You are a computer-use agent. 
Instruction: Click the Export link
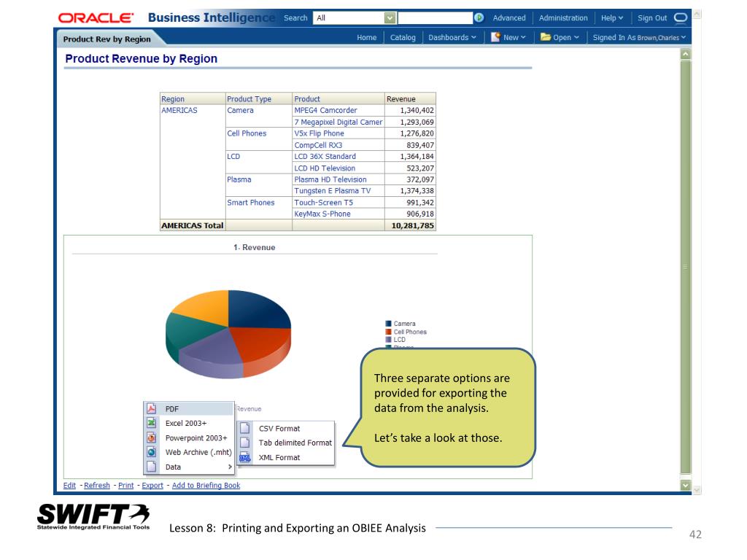coord(152,485)
